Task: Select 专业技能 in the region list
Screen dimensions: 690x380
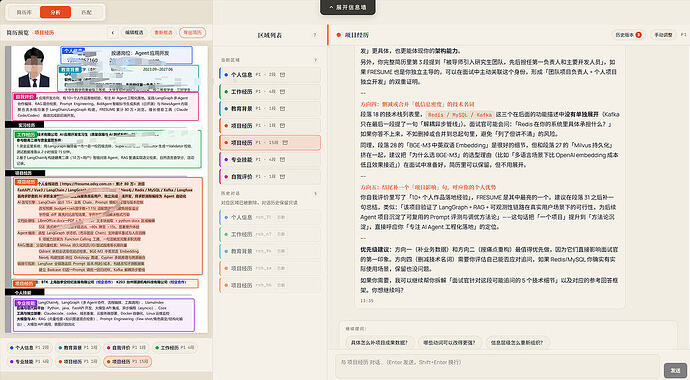Action: click(270, 159)
